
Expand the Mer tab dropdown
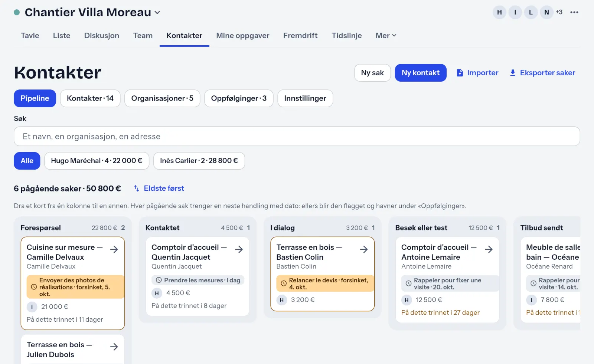(x=386, y=36)
